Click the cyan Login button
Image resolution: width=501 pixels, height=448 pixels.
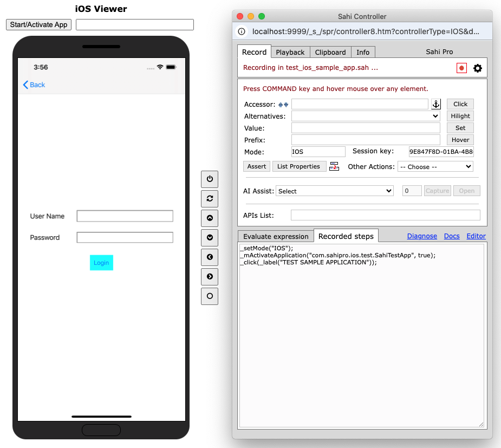[x=101, y=263]
